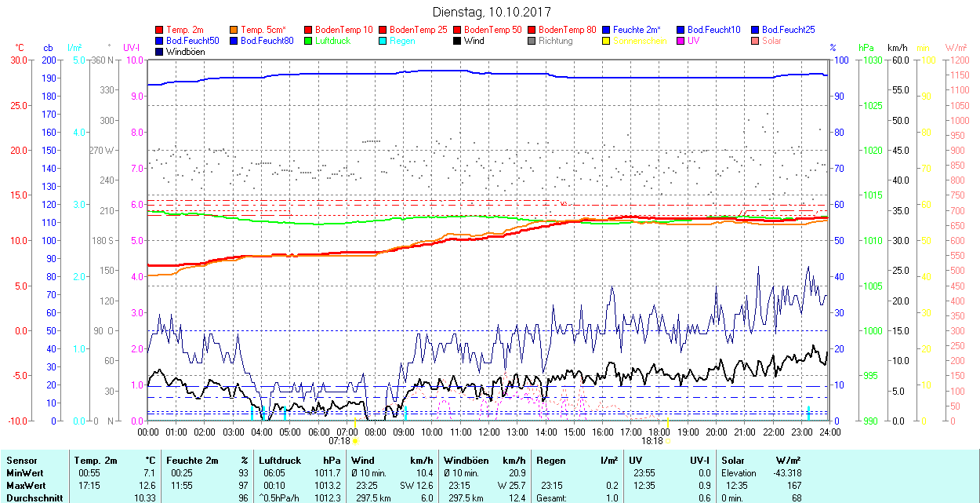Click the BodenTemp 25 legend swatch
Screen dimensions: 980x503
click(x=383, y=30)
